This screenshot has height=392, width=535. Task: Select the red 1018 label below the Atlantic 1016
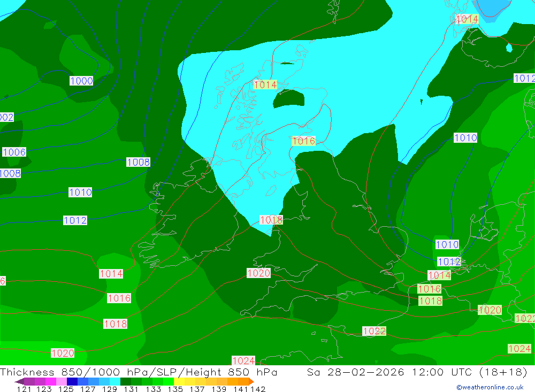tap(116, 324)
